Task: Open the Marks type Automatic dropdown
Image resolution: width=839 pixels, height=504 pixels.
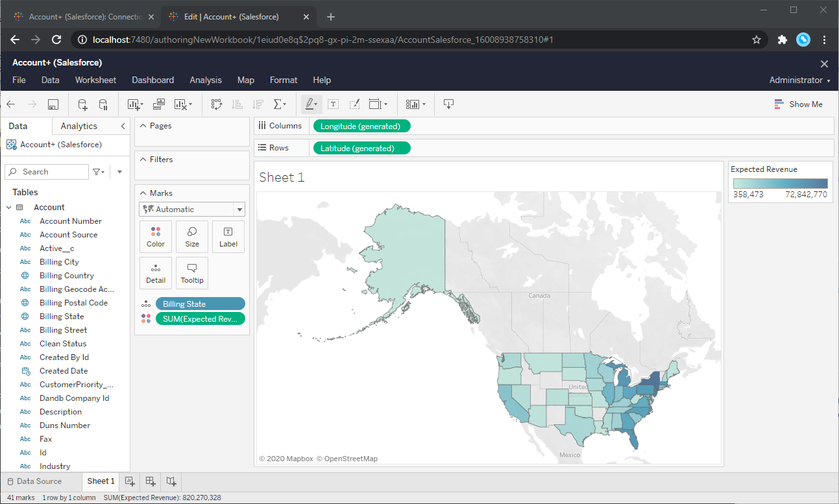Action: pos(191,209)
